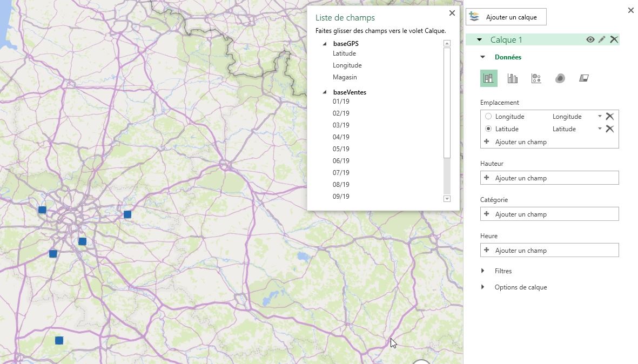
Task: Select Magasin field in baseGPS
Action: [345, 77]
